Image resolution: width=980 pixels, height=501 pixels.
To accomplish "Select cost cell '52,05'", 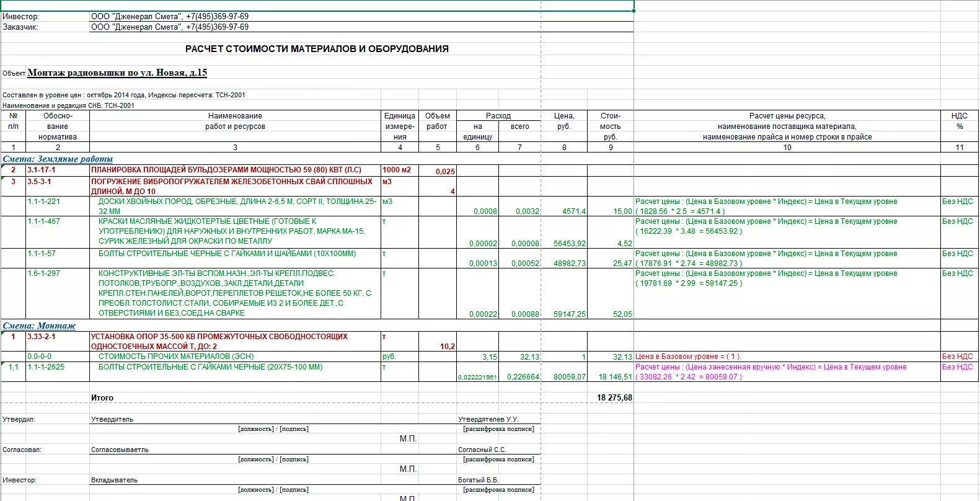I will pos(611,295).
